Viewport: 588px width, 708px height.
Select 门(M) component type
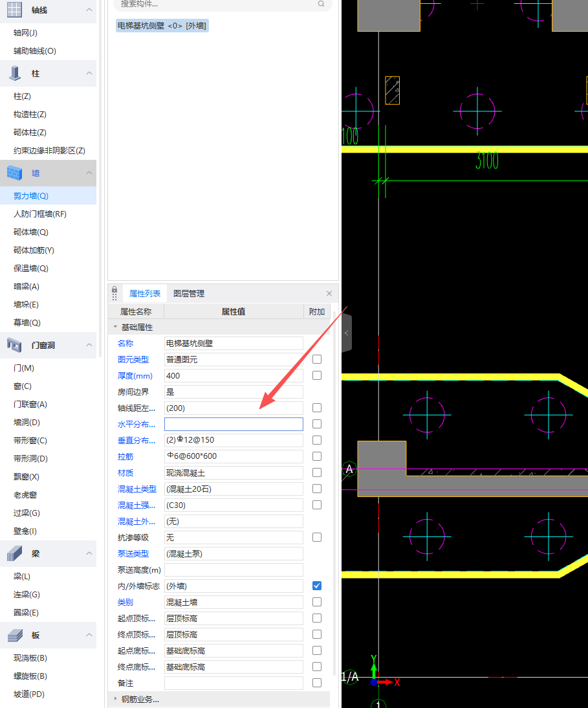(23, 368)
